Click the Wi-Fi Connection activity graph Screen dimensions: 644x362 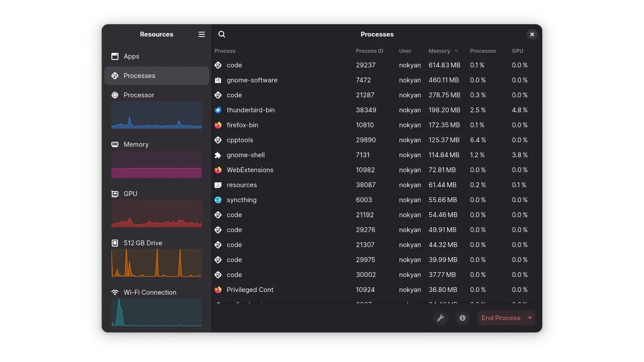tap(157, 312)
